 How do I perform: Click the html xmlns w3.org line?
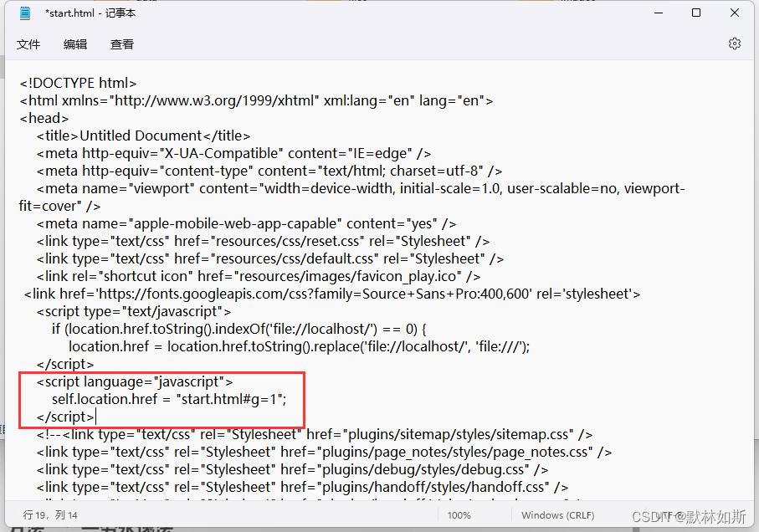click(256, 100)
